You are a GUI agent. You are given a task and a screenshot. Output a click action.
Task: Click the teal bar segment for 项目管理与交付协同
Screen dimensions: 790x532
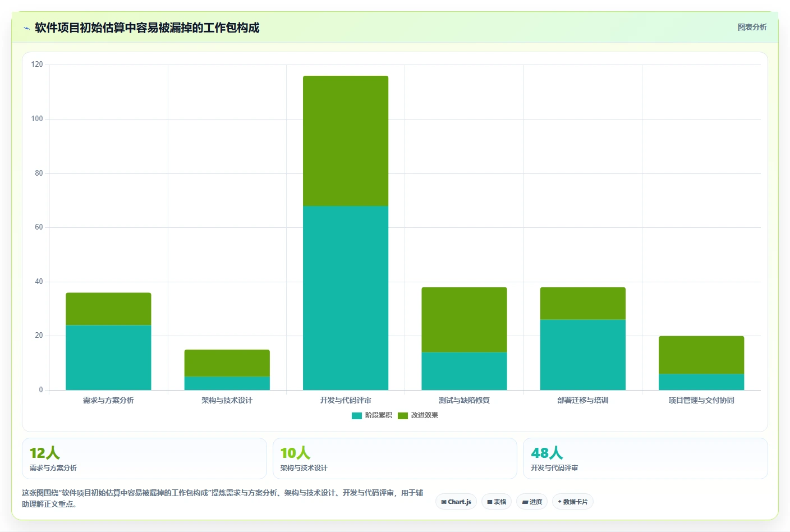point(701,382)
